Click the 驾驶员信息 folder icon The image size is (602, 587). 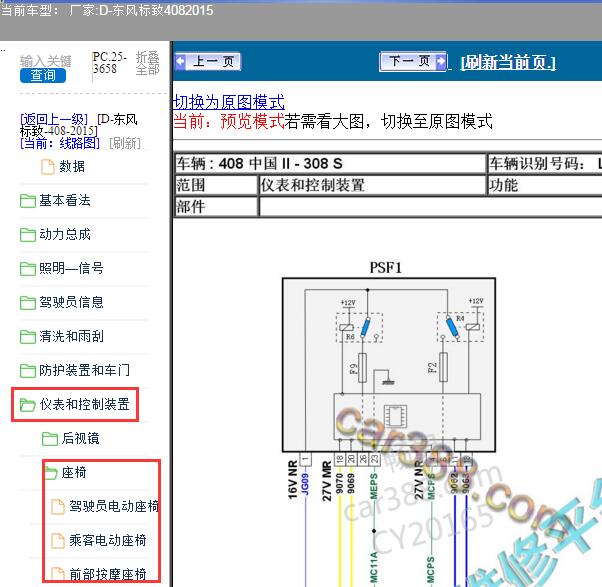(x=28, y=303)
